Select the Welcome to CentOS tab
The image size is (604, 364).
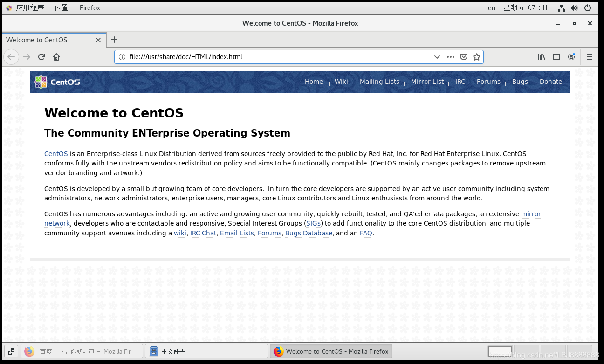(54, 40)
